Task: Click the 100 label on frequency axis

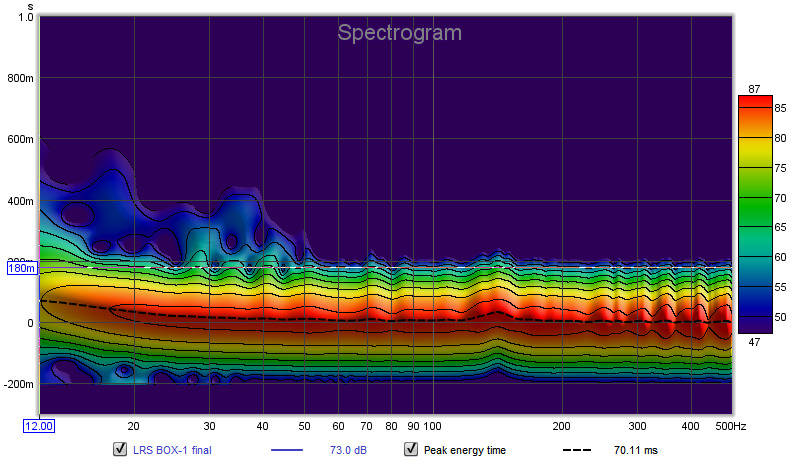Action: 433,426
